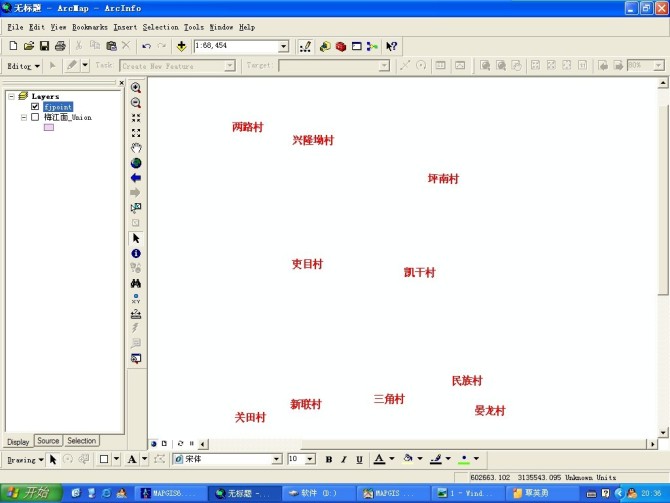Open the Drawing dropdown menu
670x503 pixels.
[25, 460]
